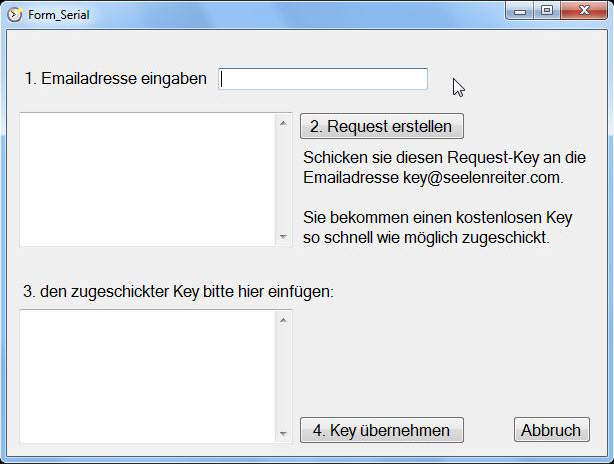
Task: Cancel the dialog with the Abbruch button
Action: click(x=552, y=430)
